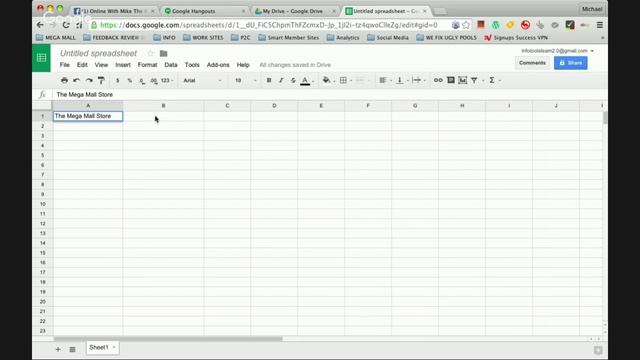Open the font size dropdown
The width and height of the screenshot is (640, 360).
pyautogui.click(x=245, y=80)
